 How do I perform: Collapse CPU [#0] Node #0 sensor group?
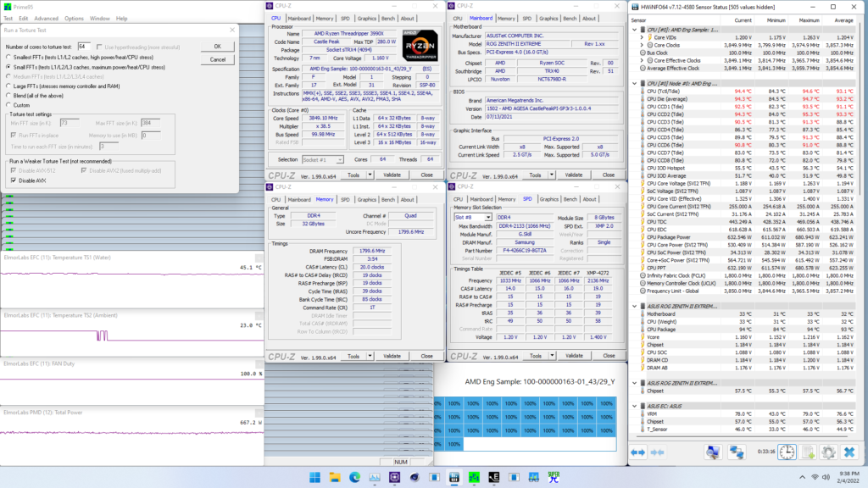point(634,84)
